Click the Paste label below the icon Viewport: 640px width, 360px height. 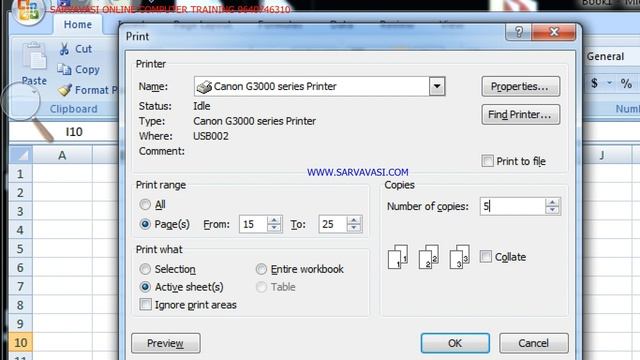point(34,81)
